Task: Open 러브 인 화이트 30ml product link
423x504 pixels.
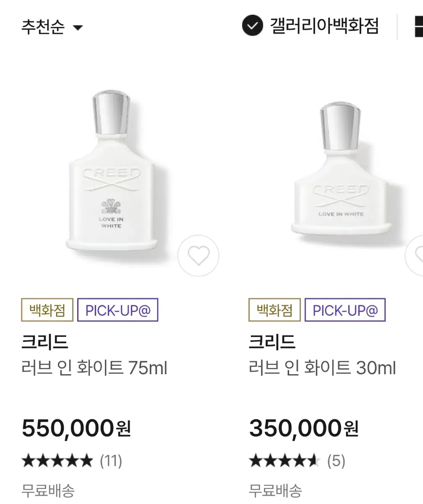Action: (322, 368)
